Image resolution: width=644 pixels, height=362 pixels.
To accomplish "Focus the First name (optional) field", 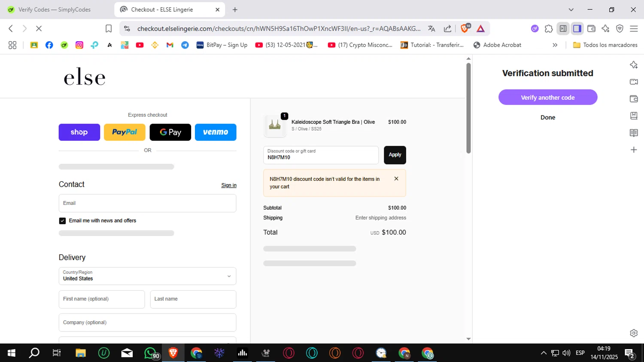I will pos(102,299).
